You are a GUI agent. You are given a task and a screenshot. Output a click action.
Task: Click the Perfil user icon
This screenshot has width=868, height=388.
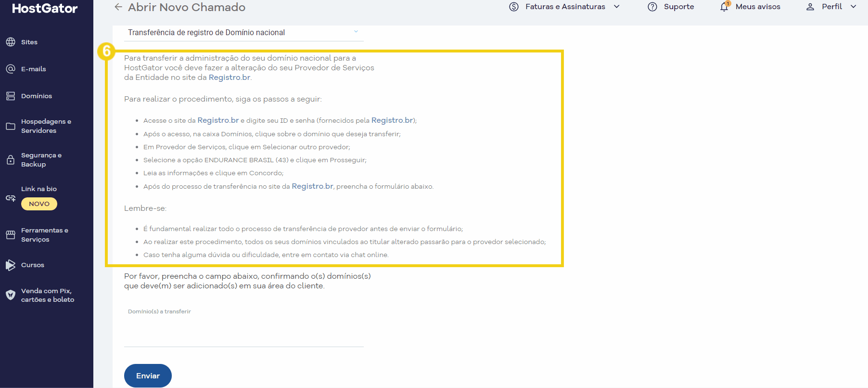click(x=810, y=7)
